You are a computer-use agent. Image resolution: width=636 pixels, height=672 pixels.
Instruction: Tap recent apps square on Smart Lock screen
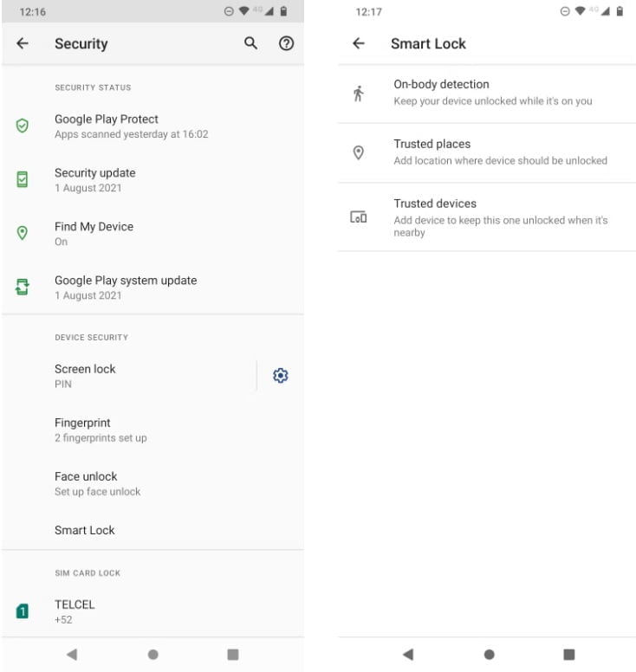point(569,655)
